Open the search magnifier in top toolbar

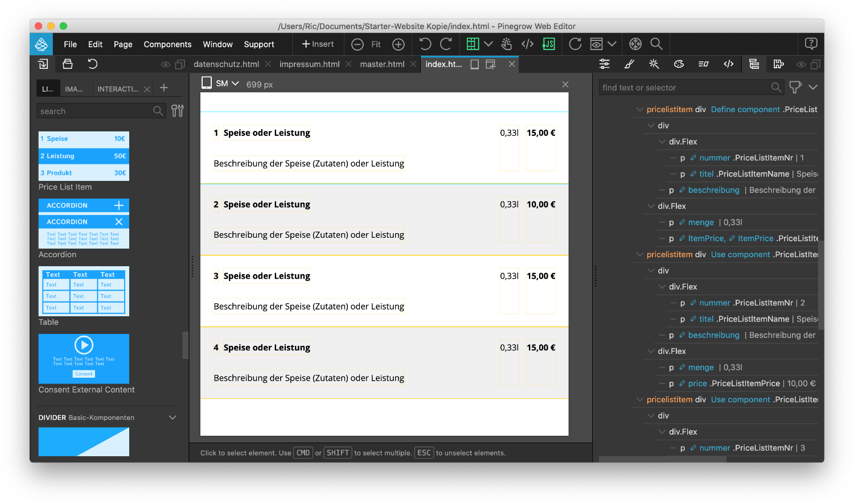tap(656, 44)
